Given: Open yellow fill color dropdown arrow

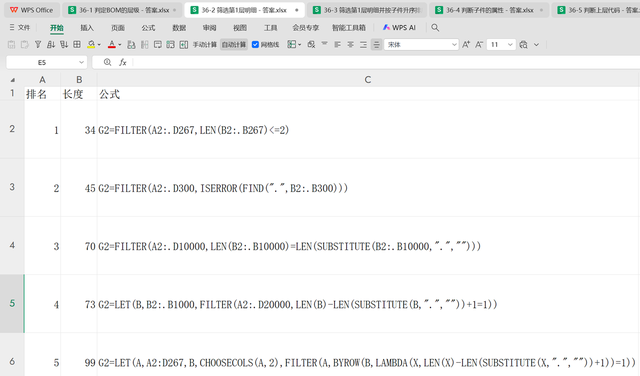Looking at the screenshot, I should click(99, 45).
